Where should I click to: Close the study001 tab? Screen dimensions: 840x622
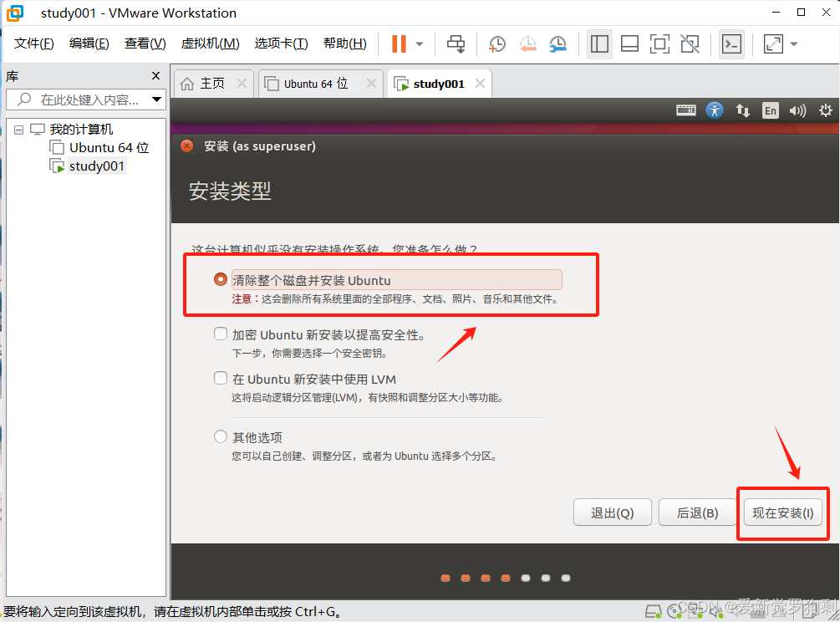click(x=480, y=84)
